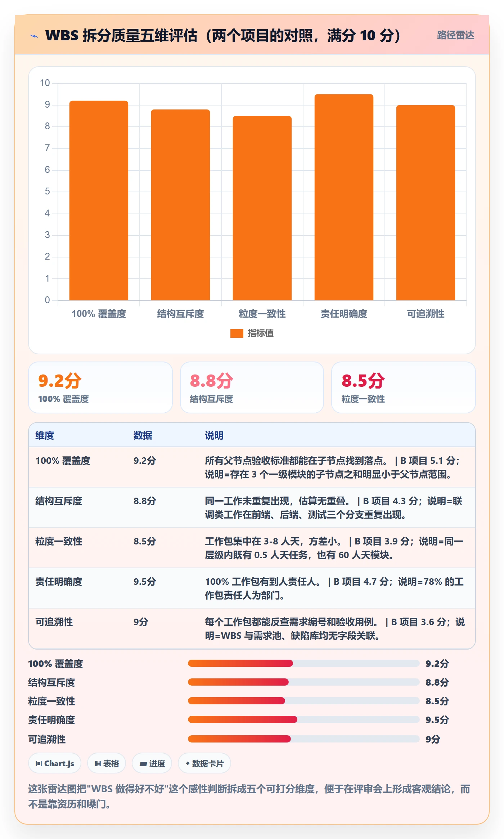The height and width of the screenshot is (839, 504).
Task: Click the 说明 column header
Action: click(x=214, y=435)
